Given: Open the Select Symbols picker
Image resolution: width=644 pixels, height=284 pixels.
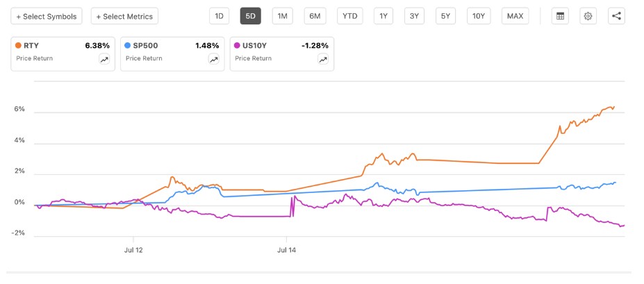Looking at the screenshot, I should 47,16.
